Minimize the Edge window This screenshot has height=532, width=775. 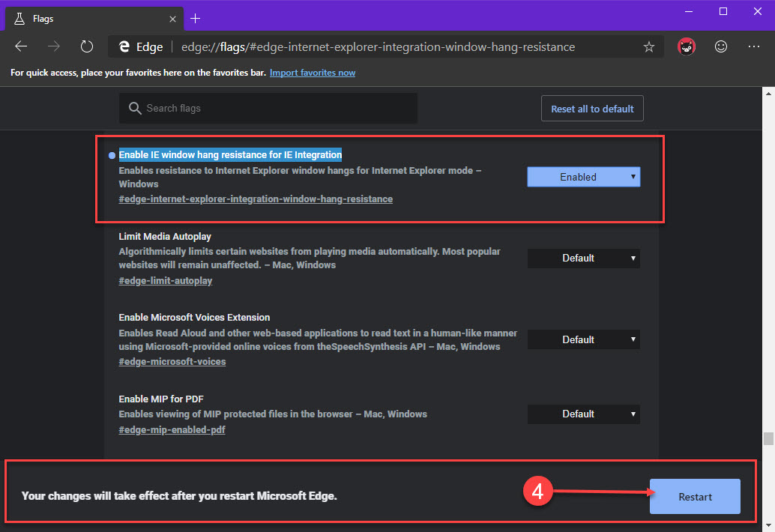click(689, 11)
